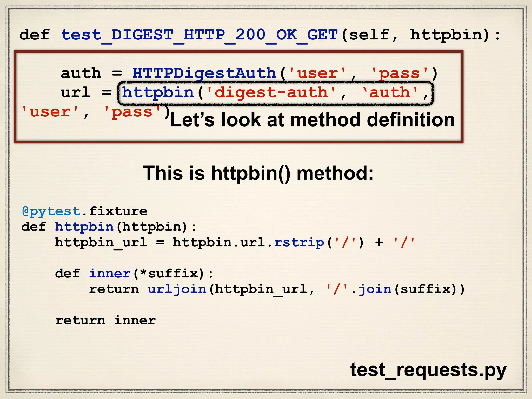Click the 'return inner' line
Image resolution: width=532 pixels, height=399 pixels.
click(x=105, y=321)
